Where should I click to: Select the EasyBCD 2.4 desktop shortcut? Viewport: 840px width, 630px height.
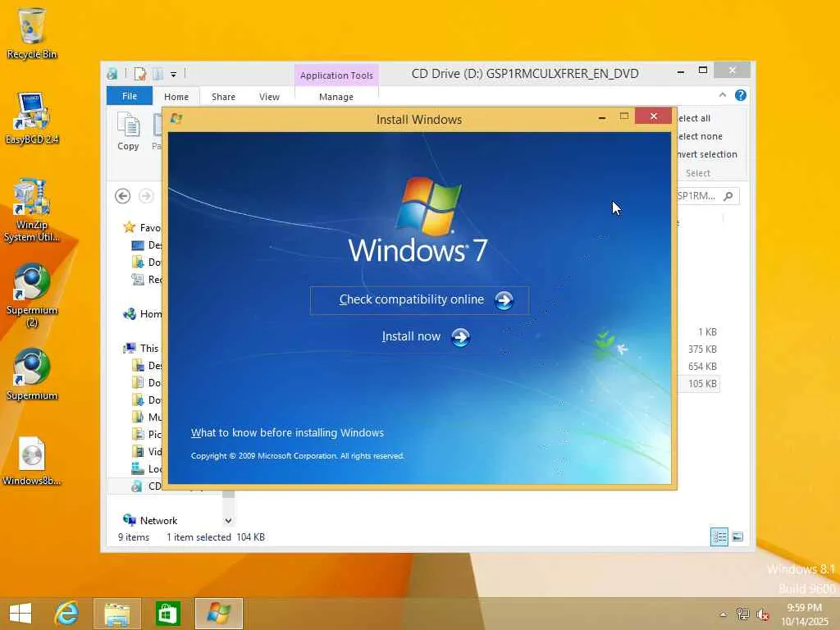(32, 118)
